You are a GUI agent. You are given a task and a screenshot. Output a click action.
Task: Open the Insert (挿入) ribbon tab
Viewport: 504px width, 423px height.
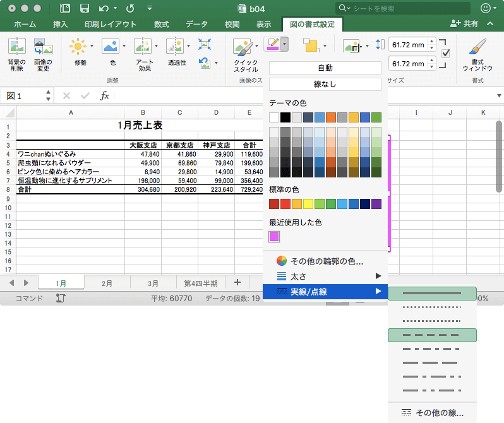point(61,24)
